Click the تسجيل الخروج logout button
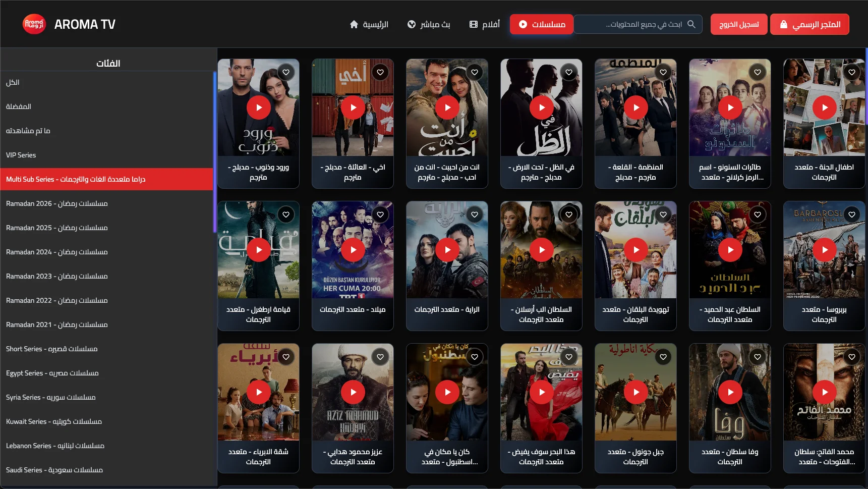 click(x=739, y=24)
